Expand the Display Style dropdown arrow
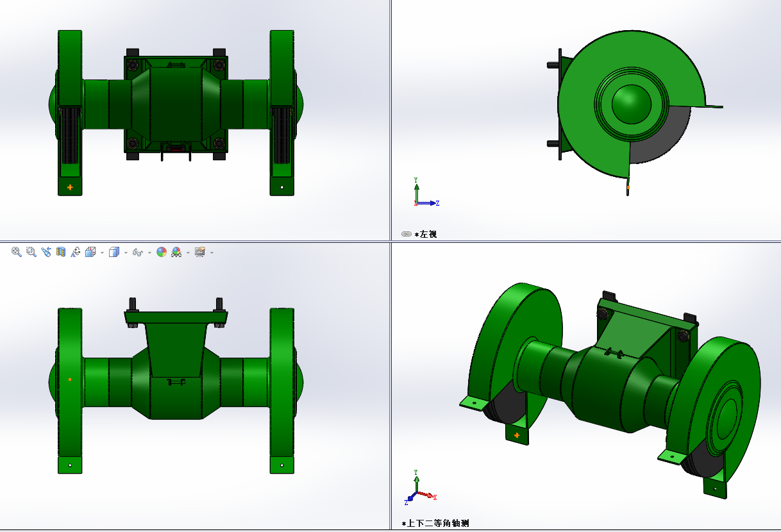 click(126, 253)
